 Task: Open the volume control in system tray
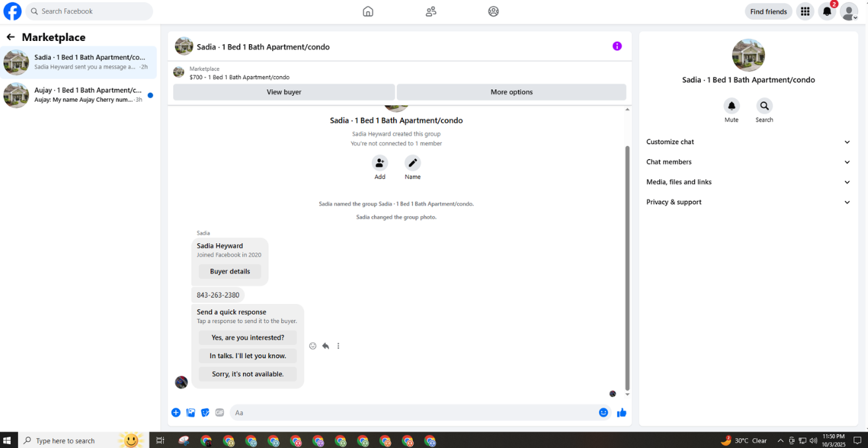click(x=813, y=440)
